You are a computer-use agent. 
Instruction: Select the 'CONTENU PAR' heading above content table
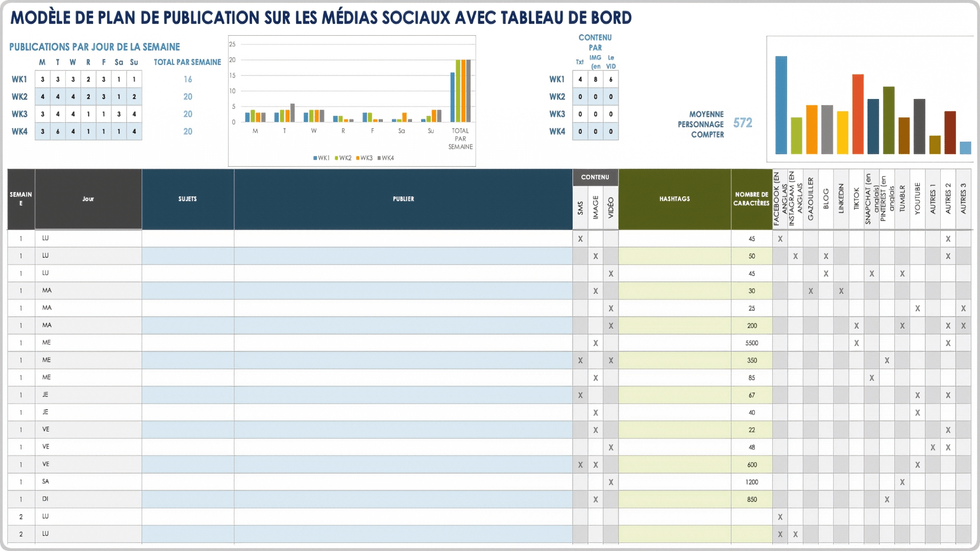(595, 42)
